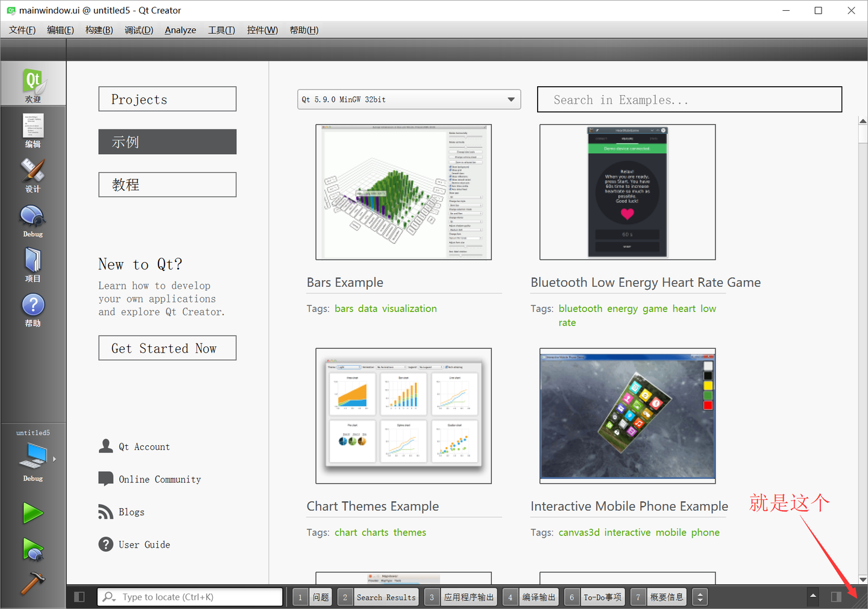Click the Online Community chat icon
Screen dimensions: 868x609
click(106, 479)
